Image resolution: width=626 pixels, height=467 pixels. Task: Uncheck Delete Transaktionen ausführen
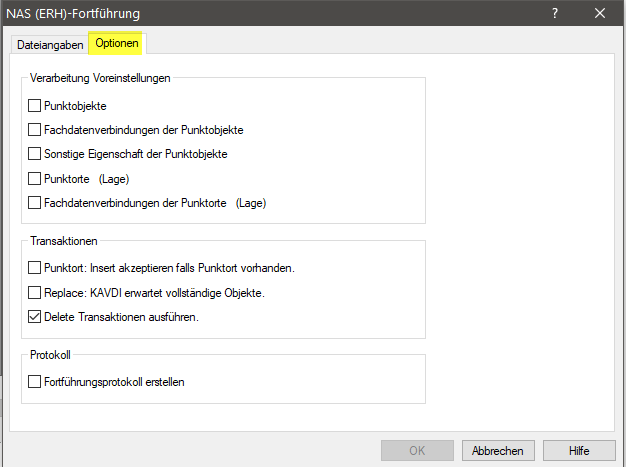pos(35,317)
